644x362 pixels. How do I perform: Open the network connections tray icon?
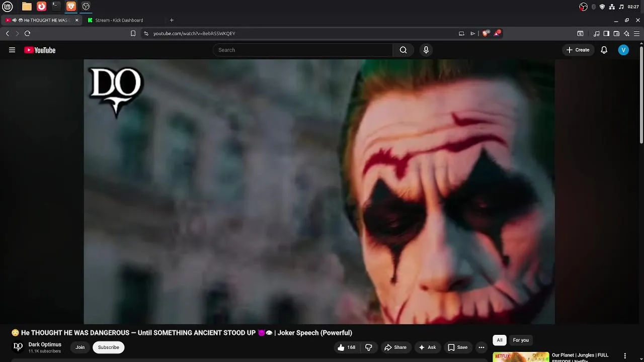point(612,7)
